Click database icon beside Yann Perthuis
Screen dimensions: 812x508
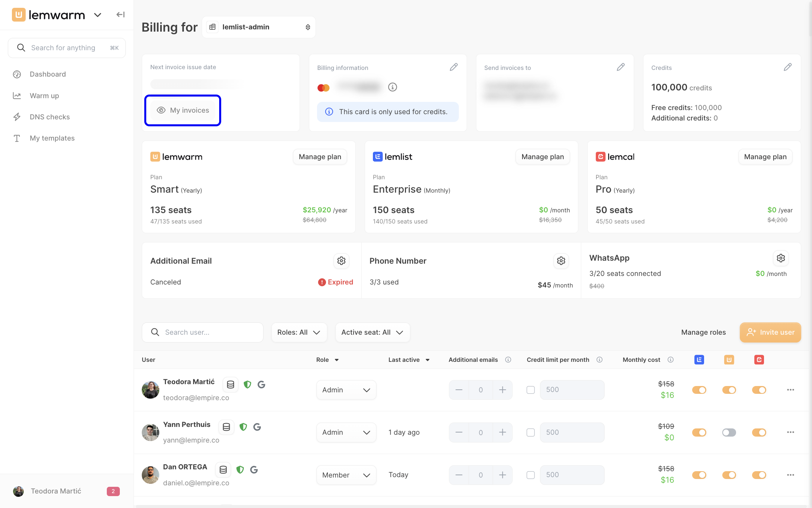(x=226, y=427)
